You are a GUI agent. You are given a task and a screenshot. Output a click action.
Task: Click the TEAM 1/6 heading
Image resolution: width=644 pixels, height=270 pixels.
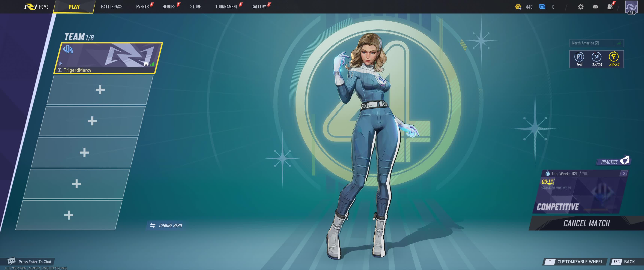[79, 37]
